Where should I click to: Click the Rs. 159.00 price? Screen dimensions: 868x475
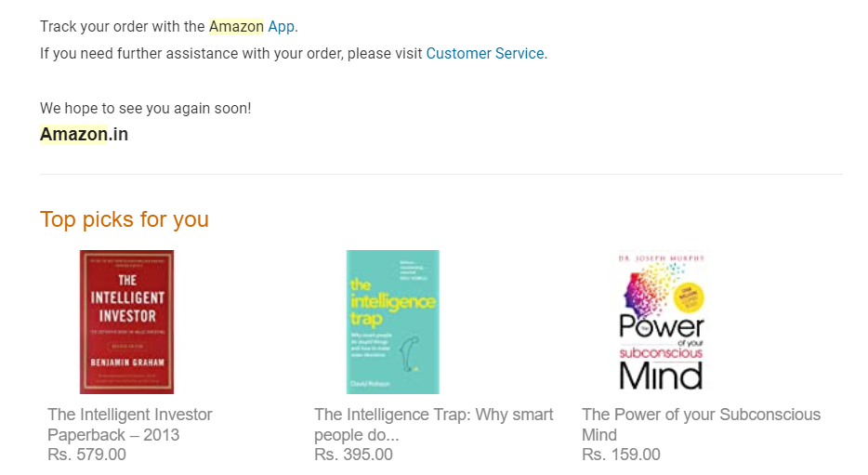coord(621,455)
